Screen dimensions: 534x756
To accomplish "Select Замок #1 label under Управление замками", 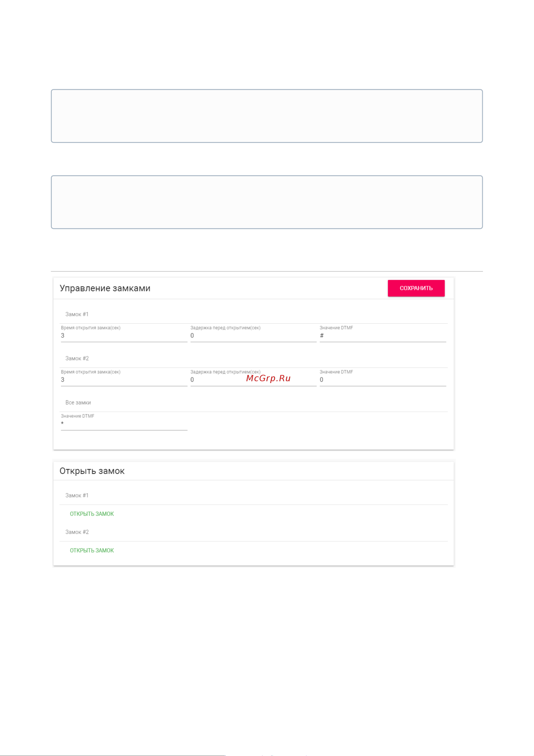I will (77, 314).
